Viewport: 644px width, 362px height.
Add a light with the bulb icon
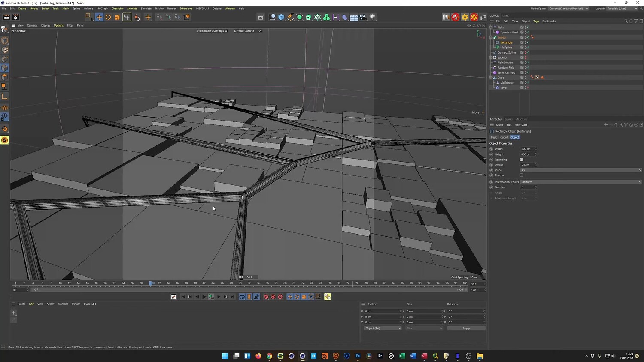(x=373, y=17)
